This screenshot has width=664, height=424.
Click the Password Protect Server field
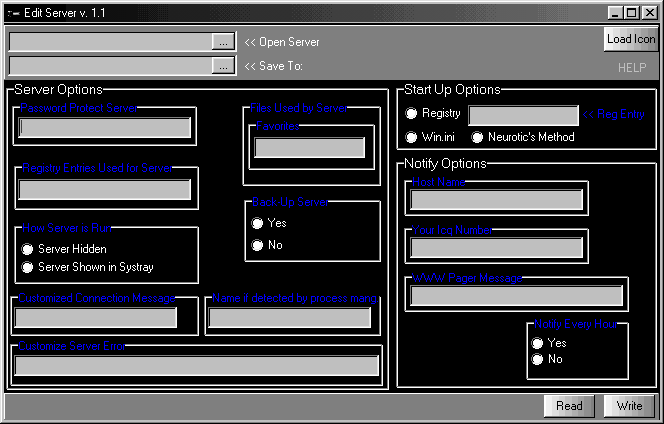tap(105, 127)
